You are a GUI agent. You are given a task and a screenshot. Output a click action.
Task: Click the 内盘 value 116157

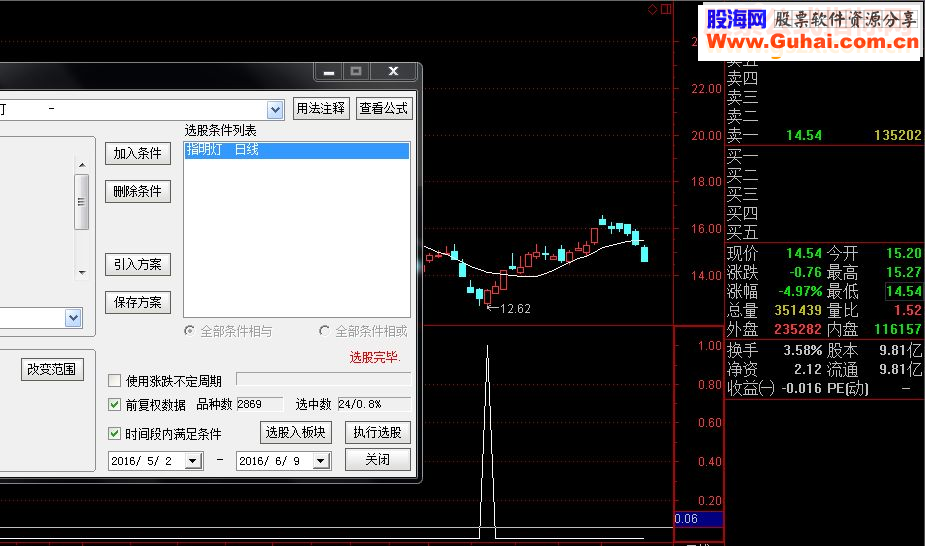point(898,329)
